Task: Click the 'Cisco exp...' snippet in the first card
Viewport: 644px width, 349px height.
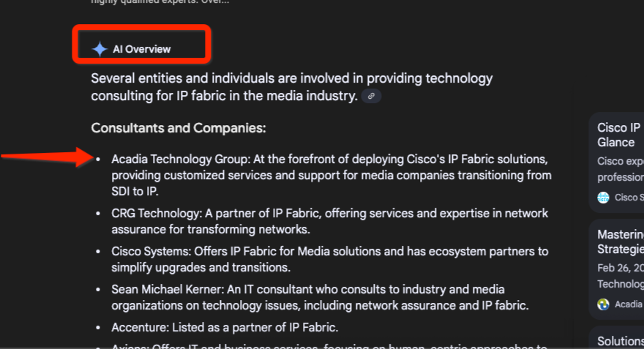Action: pyautogui.click(x=619, y=161)
